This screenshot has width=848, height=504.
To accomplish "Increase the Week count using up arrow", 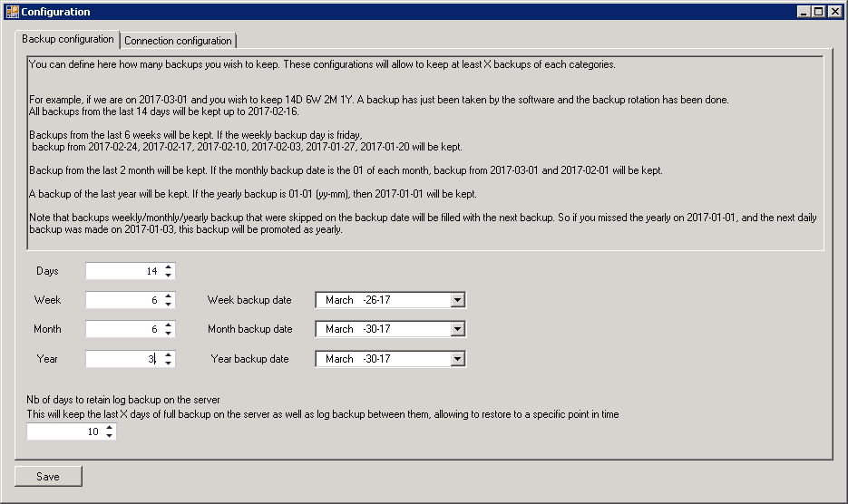I will point(168,296).
